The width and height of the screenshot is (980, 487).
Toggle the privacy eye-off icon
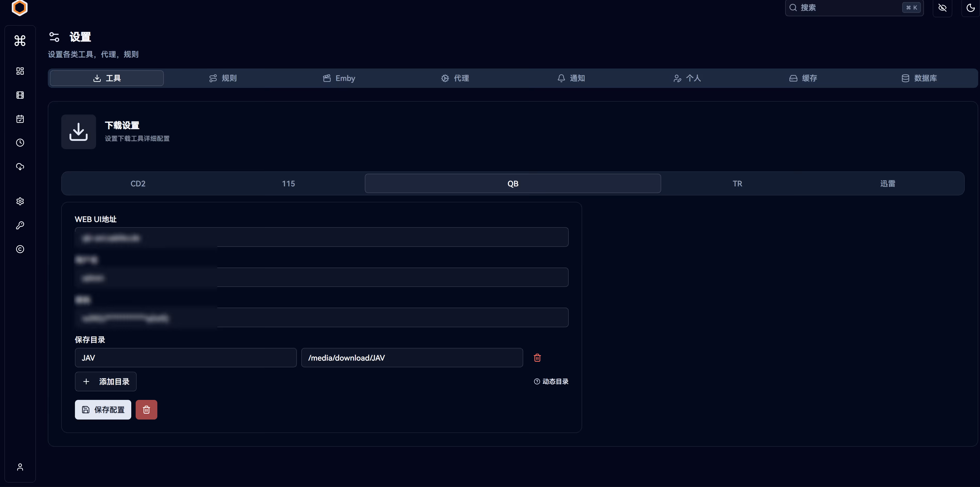942,7
